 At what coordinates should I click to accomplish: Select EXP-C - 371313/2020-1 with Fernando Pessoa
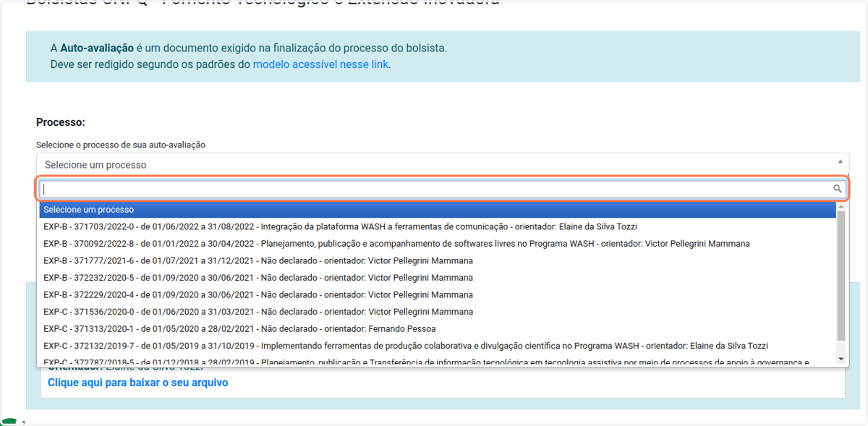438,328
